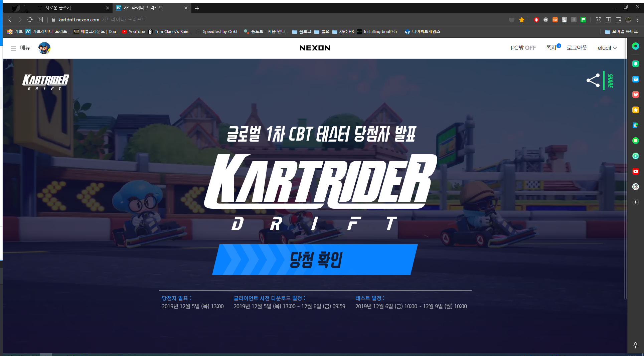The width and height of the screenshot is (644, 356).
Task: Expand the 모바일 북마크 folder
Action: click(621, 31)
